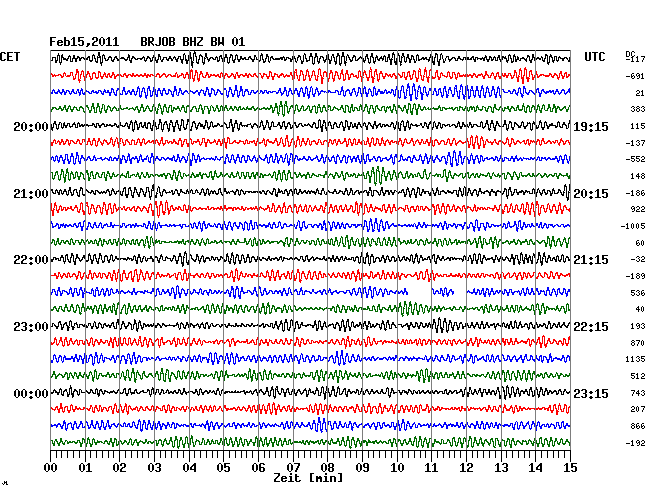Viewport: 650px width, 494px height.
Task: Click the UTC header label
Action: tap(595, 57)
